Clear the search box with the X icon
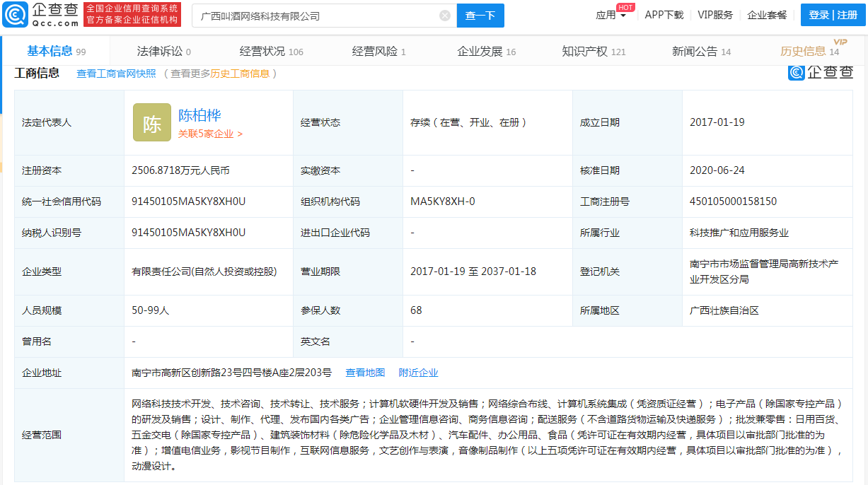This screenshot has height=485, width=868. point(445,16)
